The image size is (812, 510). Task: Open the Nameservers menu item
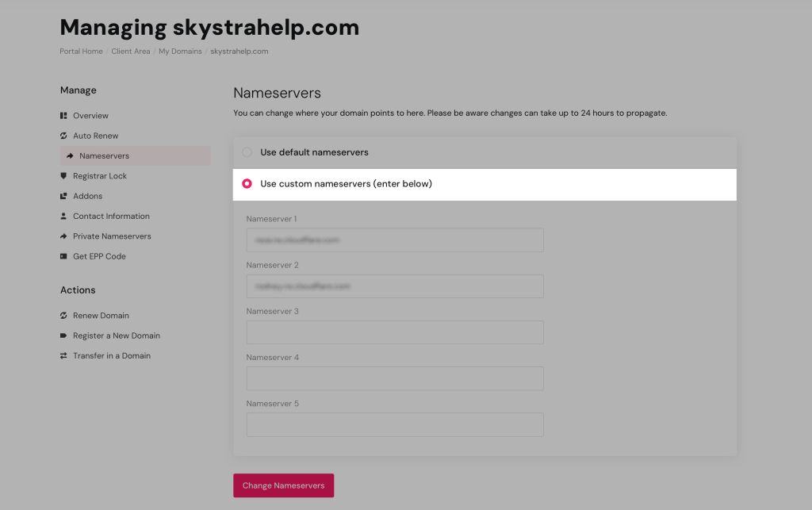click(x=104, y=156)
